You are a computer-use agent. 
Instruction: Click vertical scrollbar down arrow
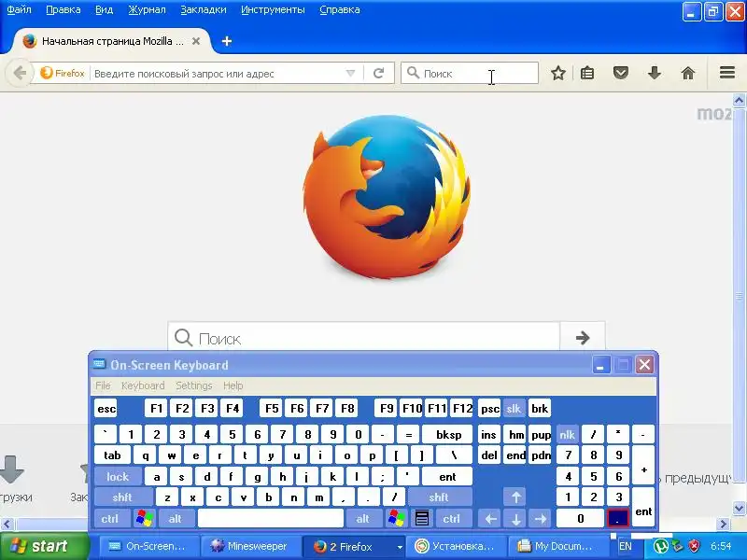739,508
